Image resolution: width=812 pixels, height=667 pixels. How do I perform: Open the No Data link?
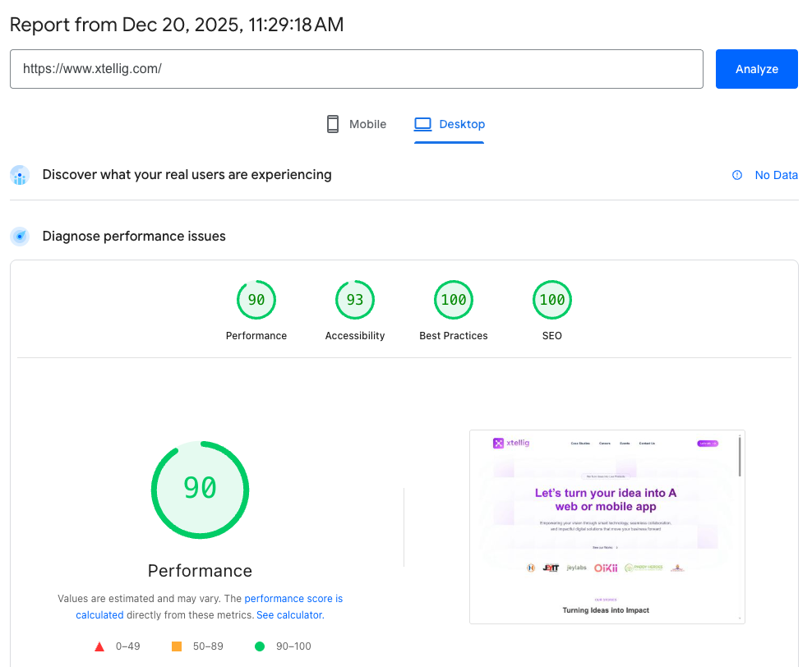[774, 175]
